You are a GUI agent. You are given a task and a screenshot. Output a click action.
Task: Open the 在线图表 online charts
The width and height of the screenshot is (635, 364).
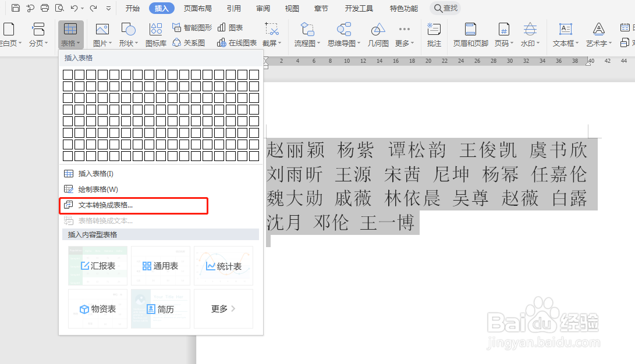pos(236,42)
